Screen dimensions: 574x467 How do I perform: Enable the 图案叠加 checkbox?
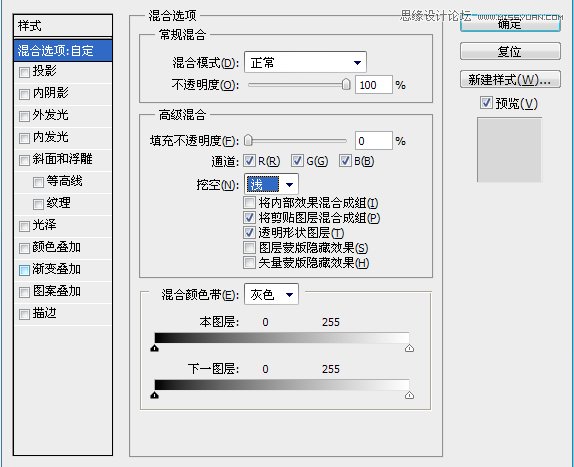[24, 292]
